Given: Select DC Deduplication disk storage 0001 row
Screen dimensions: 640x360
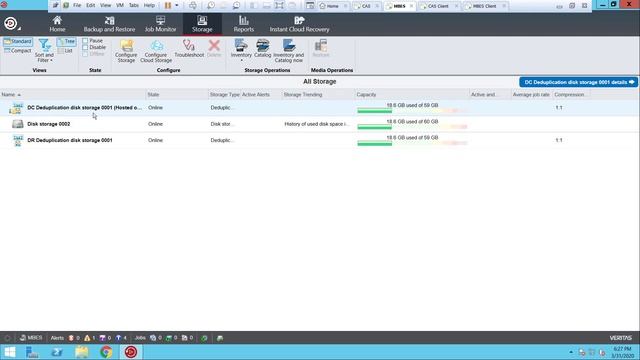Looking at the screenshot, I should (320, 108).
